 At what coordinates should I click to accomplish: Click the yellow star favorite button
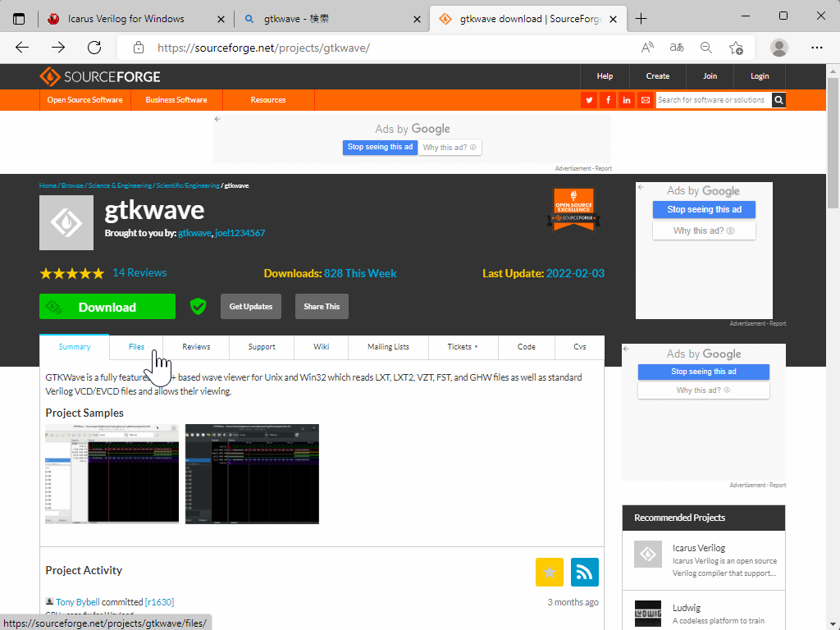tap(549, 572)
